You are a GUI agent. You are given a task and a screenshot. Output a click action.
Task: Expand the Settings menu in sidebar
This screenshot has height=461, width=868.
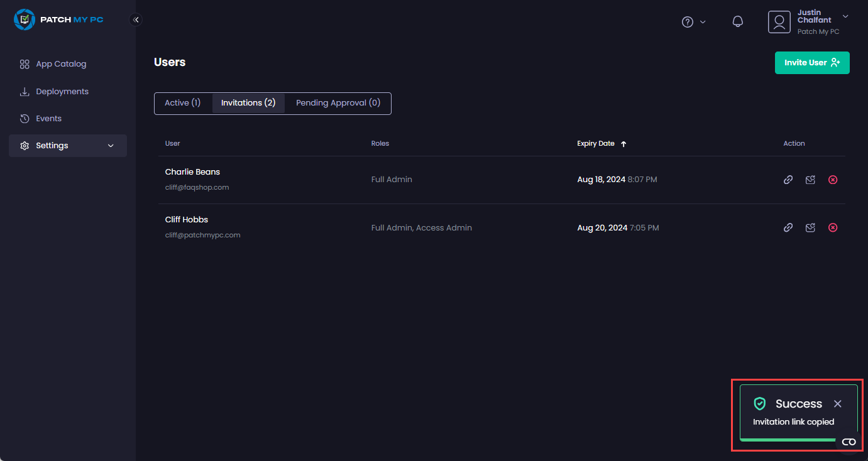tap(68, 146)
